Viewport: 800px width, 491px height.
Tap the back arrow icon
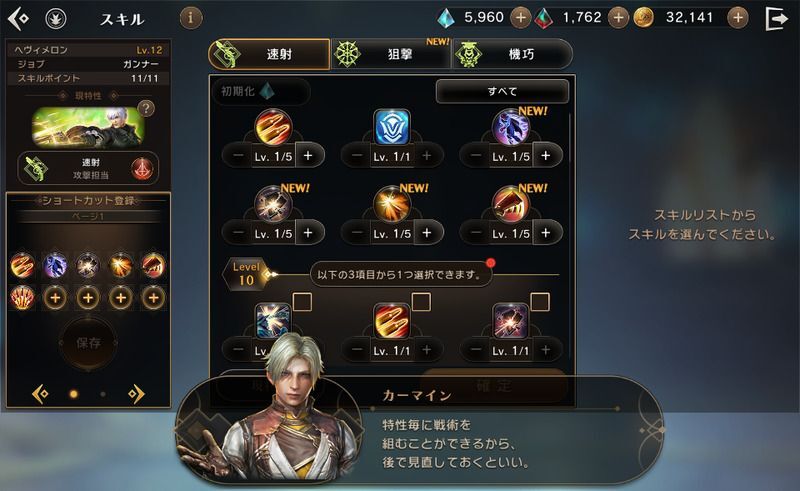[19, 19]
